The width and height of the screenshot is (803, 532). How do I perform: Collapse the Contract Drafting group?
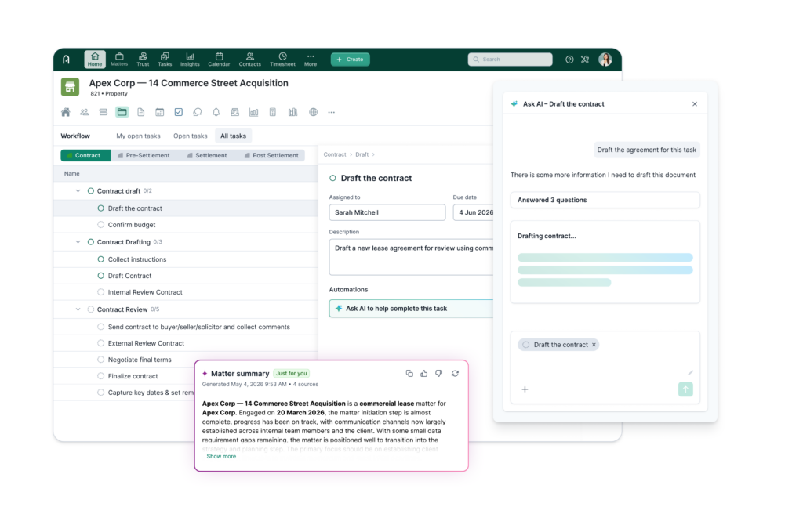tap(78, 242)
